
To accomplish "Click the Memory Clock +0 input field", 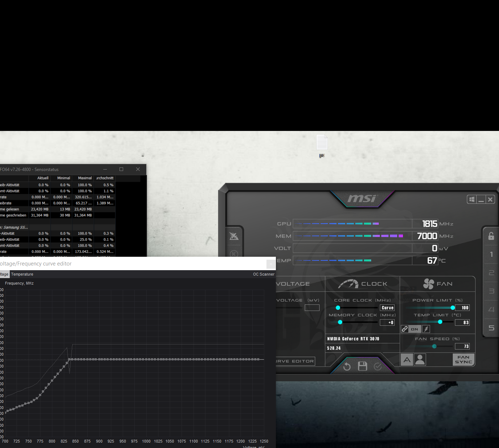I will pyautogui.click(x=387, y=322).
